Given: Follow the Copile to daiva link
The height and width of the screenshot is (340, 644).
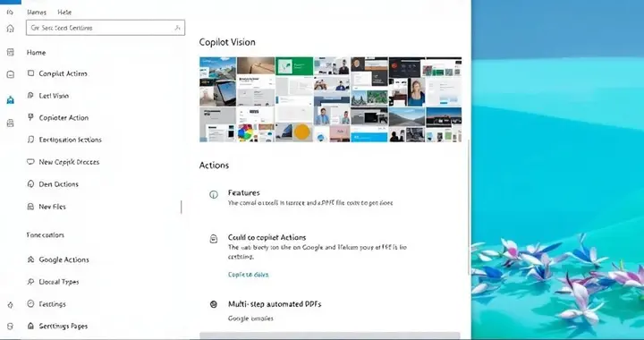Looking at the screenshot, I should [x=248, y=275].
